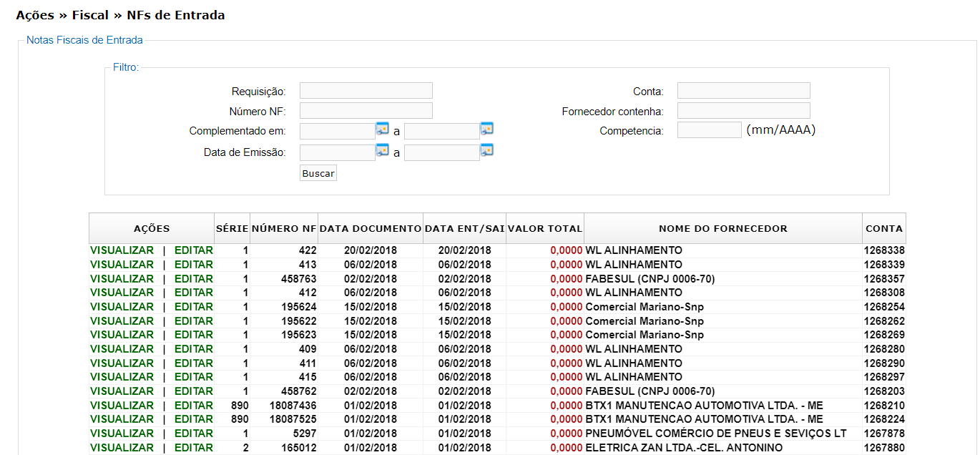
Task: Edit the NF 458763 FABESUL entry
Action: pyautogui.click(x=193, y=279)
